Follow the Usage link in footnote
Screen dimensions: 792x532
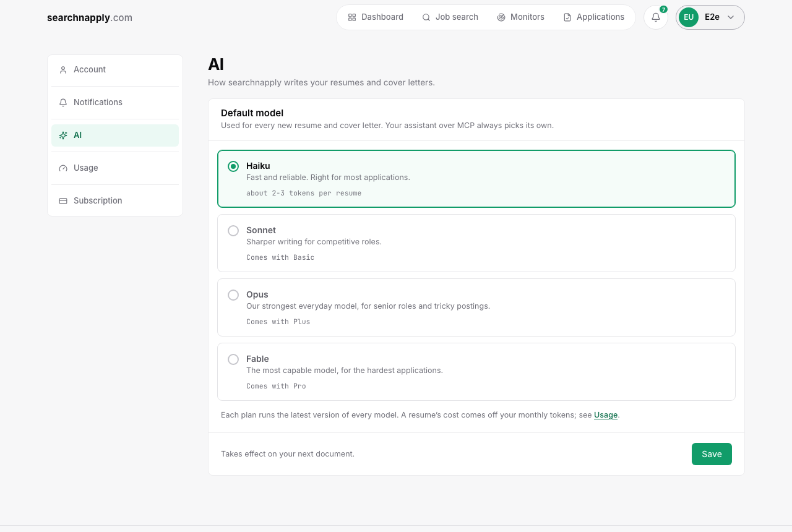pos(606,415)
